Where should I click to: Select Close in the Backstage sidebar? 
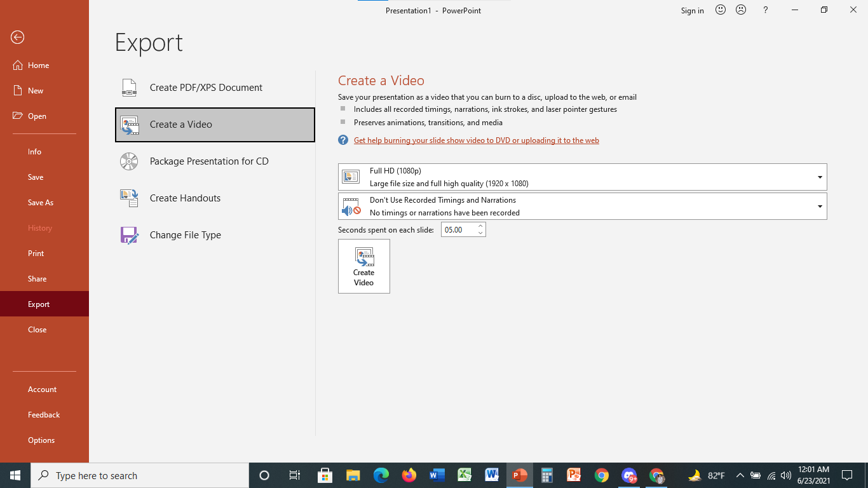(44, 330)
